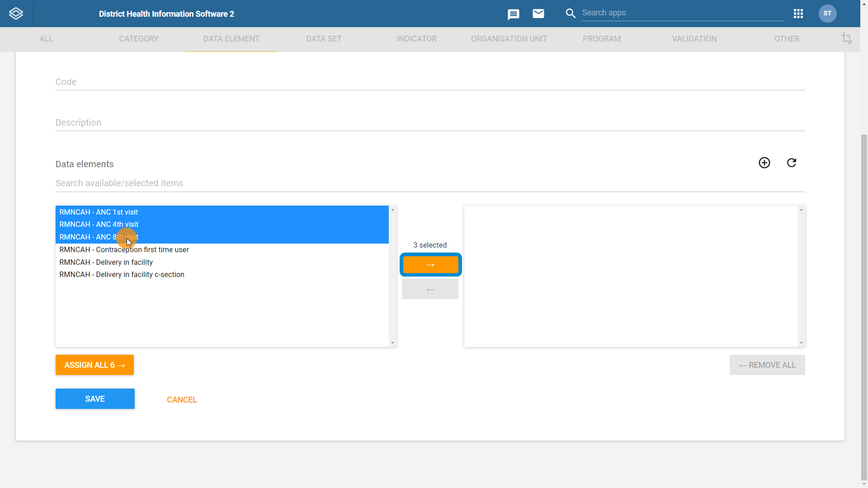Click the ASSIGN ALL 6 button
This screenshot has height=488, width=868.
[94, 365]
